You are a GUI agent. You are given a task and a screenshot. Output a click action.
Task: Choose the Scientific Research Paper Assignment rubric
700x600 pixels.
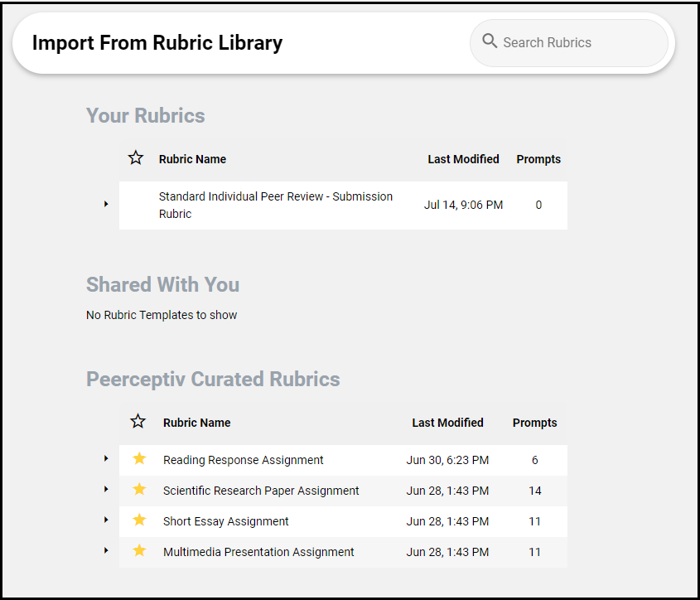(261, 491)
